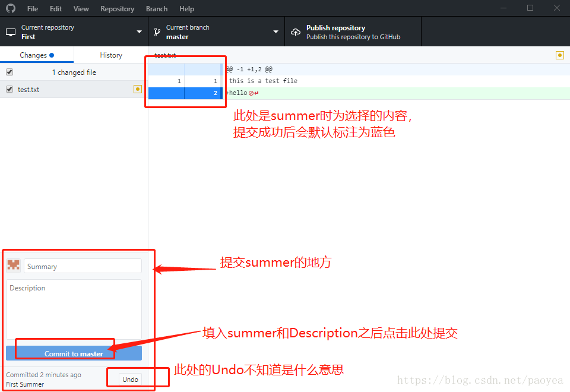Open the File menu
Screen dimensions: 570x392
click(x=32, y=9)
